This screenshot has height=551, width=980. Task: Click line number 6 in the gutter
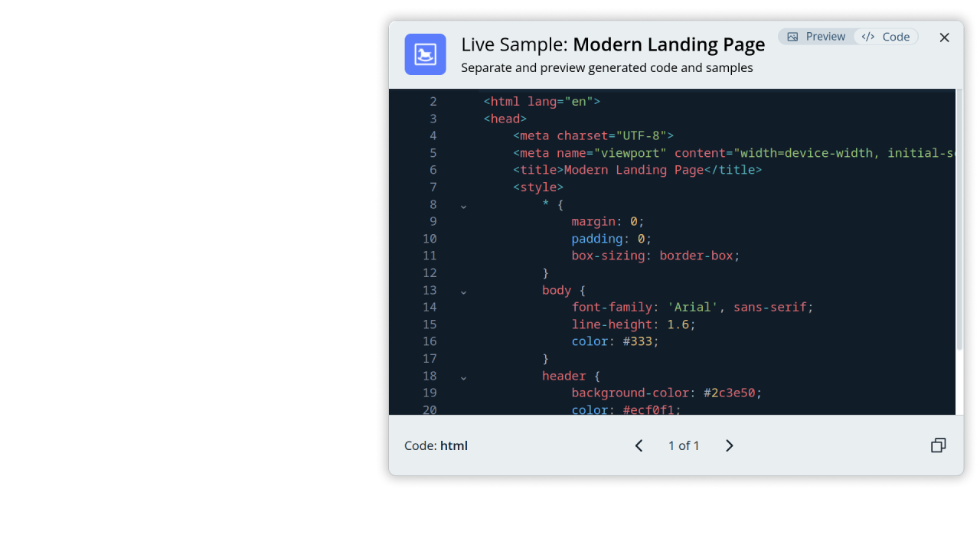[433, 170]
